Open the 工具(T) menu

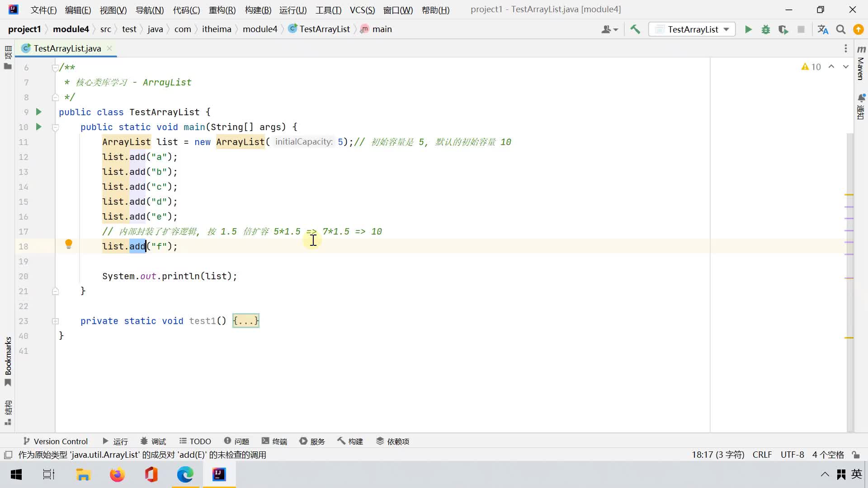pos(328,10)
